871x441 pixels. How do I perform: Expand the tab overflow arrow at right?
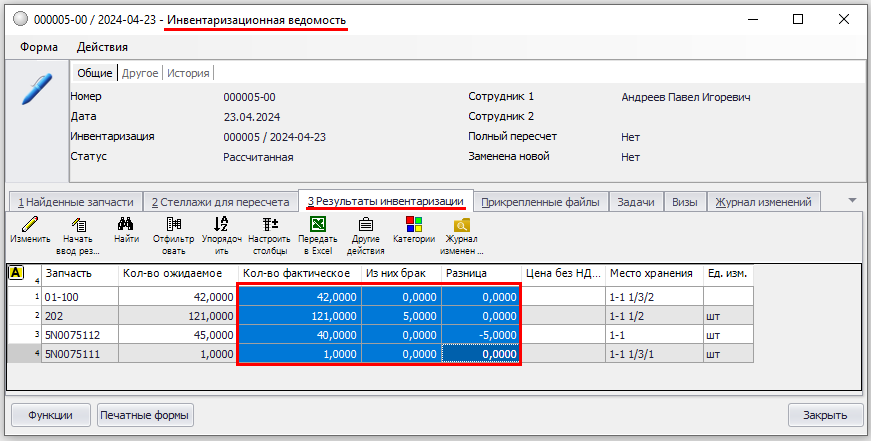(852, 201)
